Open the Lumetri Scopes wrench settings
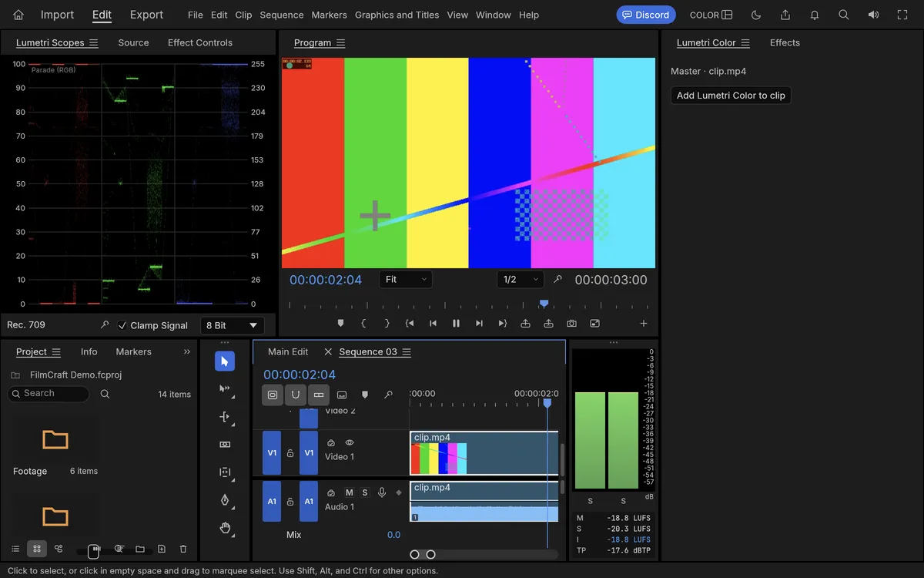924x578 pixels. point(105,325)
